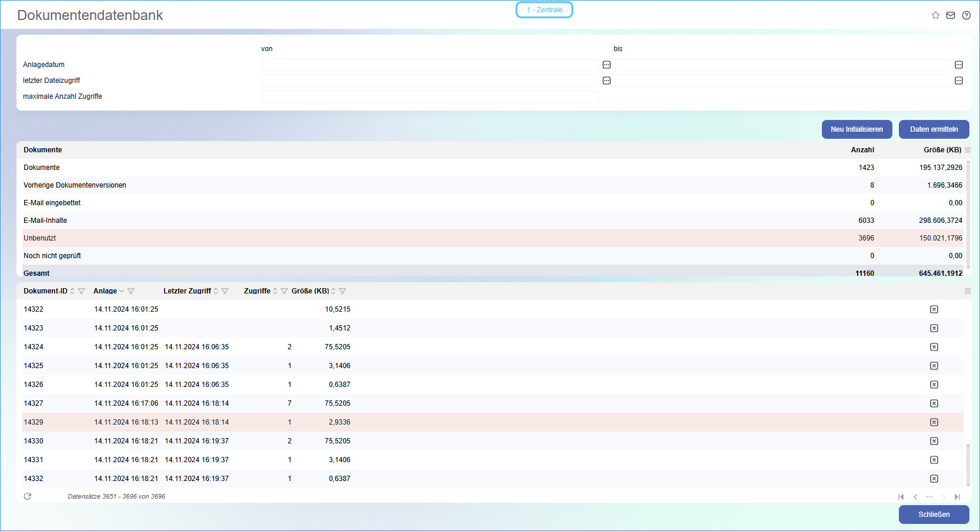Jump to first page of records

click(901, 497)
